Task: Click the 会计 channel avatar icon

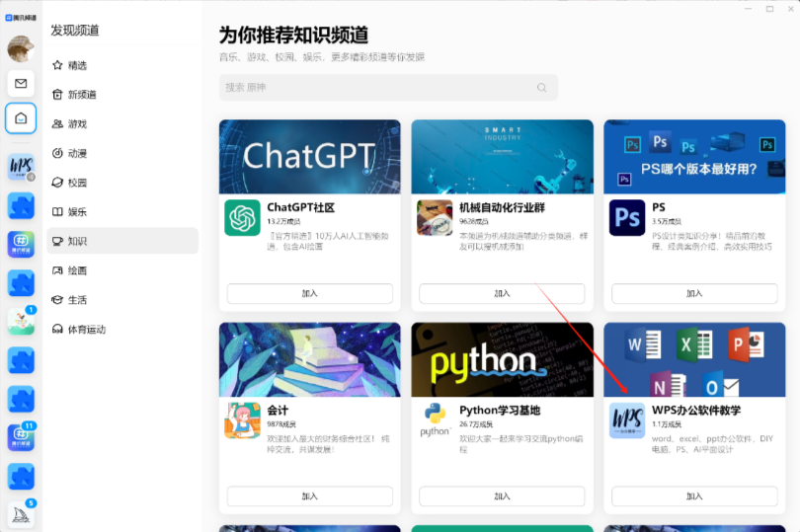Action: (242, 420)
